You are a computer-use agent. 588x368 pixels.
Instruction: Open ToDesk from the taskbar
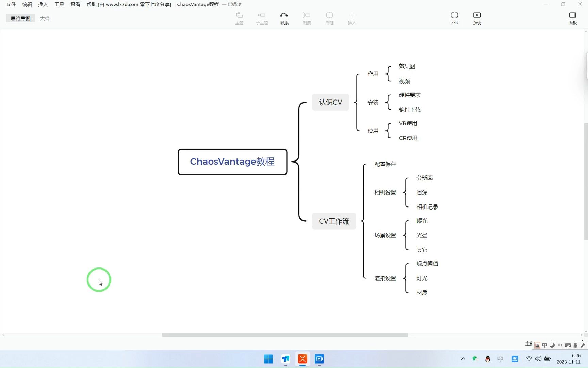point(285,359)
